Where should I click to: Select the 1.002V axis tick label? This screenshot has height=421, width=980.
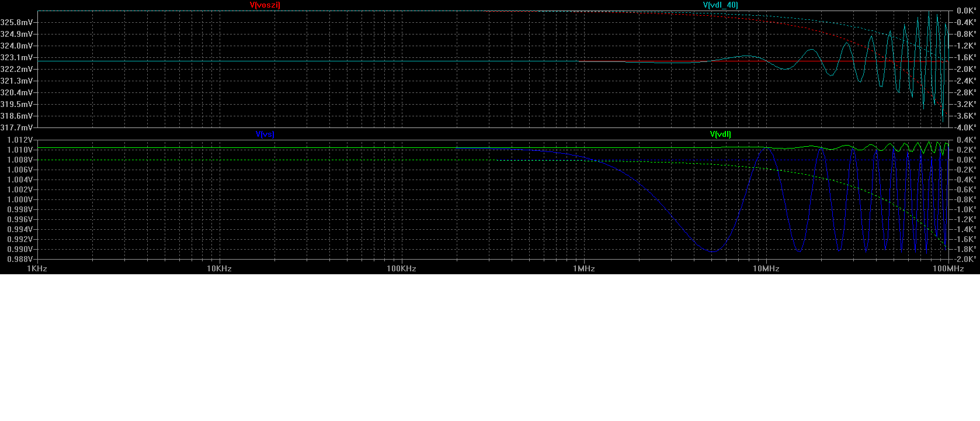(20, 189)
